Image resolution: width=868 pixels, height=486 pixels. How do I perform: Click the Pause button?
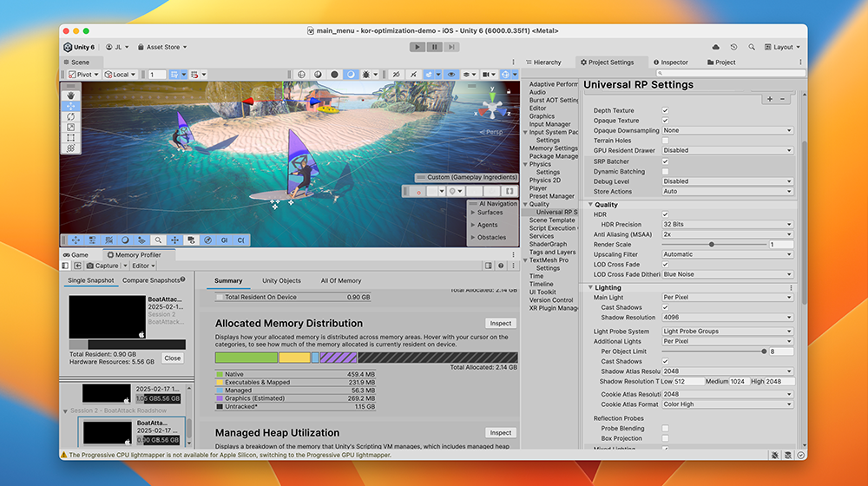(435, 47)
